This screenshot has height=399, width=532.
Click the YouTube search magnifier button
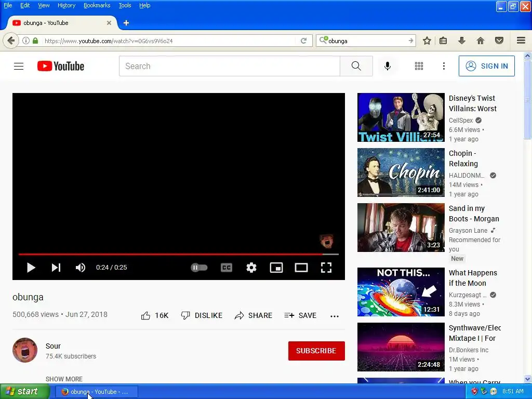(x=356, y=66)
